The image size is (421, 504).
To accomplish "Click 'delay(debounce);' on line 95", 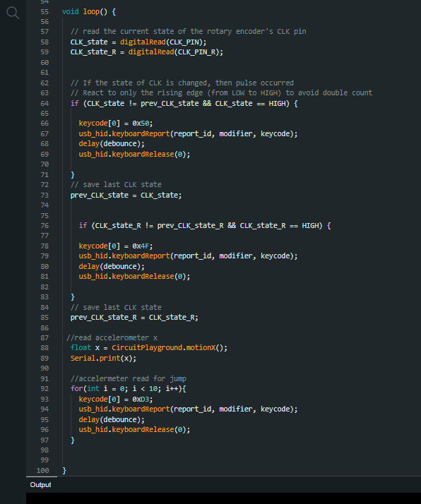I will click(112, 420).
